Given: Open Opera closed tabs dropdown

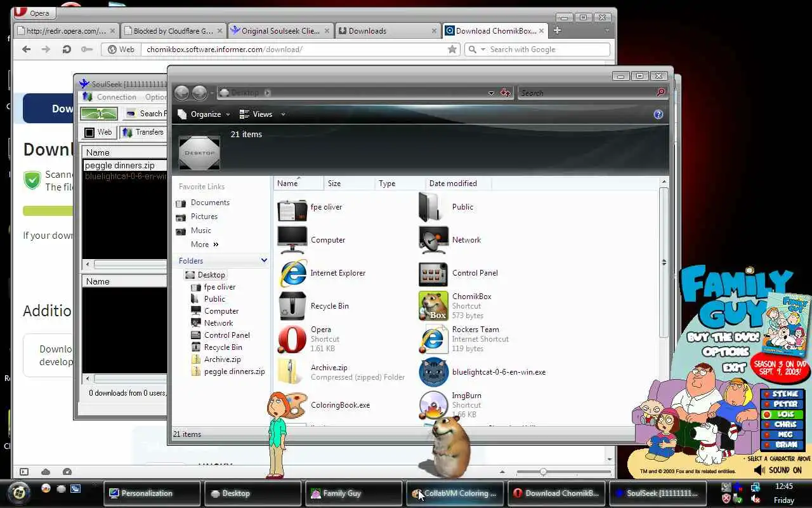Looking at the screenshot, I should pyautogui.click(x=606, y=30).
